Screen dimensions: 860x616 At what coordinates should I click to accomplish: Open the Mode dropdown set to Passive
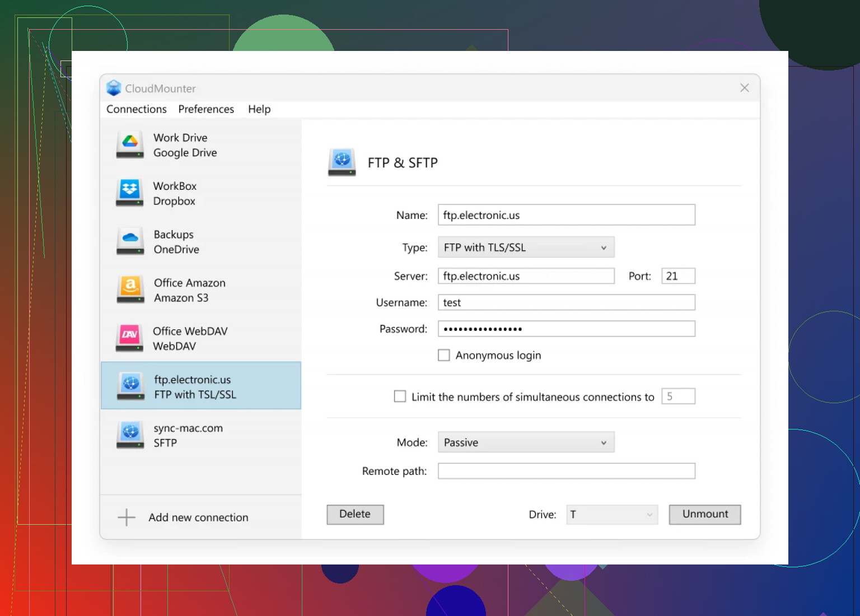(526, 442)
